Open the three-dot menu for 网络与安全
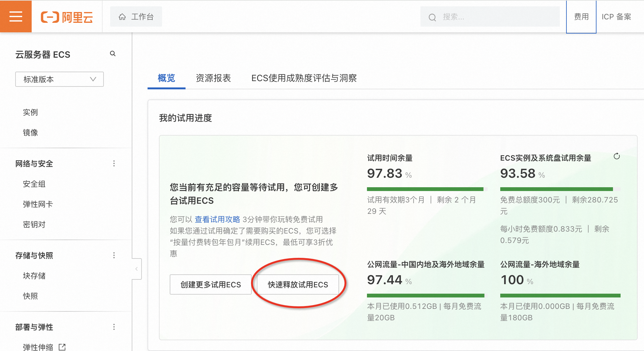The height and width of the screenshot is (351, 644). [x=114, y=163]
